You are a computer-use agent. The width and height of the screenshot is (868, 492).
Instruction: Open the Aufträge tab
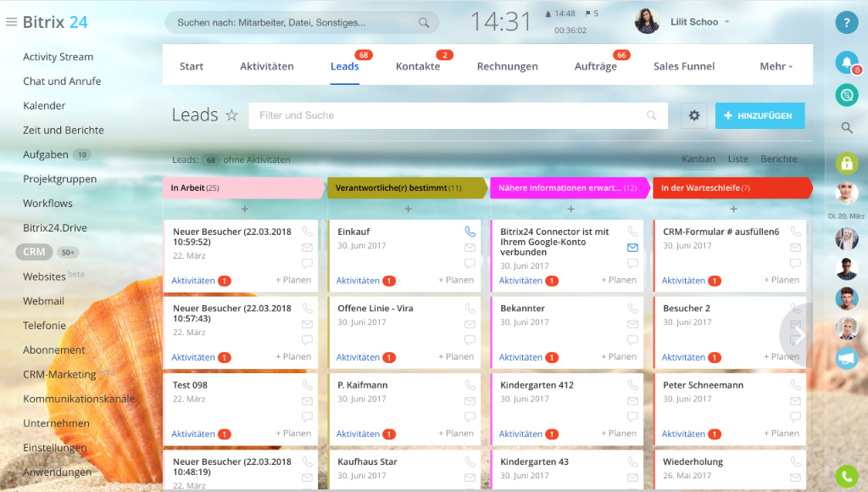tap(596, 66)
